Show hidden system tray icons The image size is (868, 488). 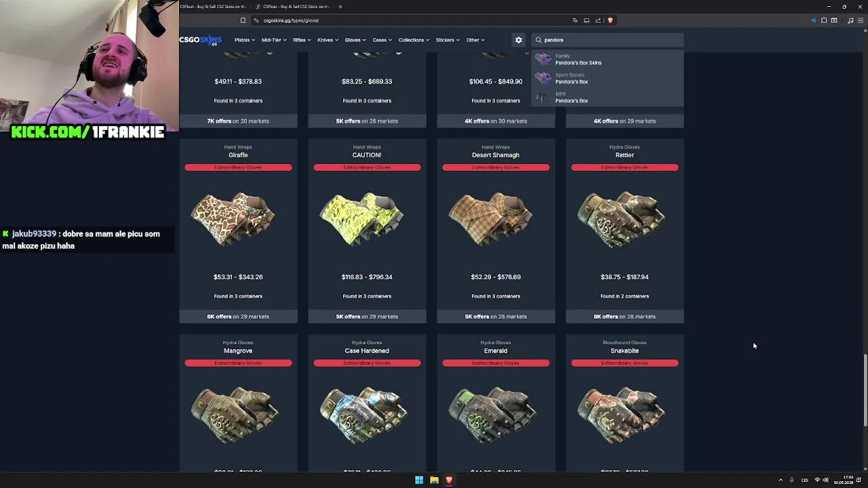click(781, 480)
